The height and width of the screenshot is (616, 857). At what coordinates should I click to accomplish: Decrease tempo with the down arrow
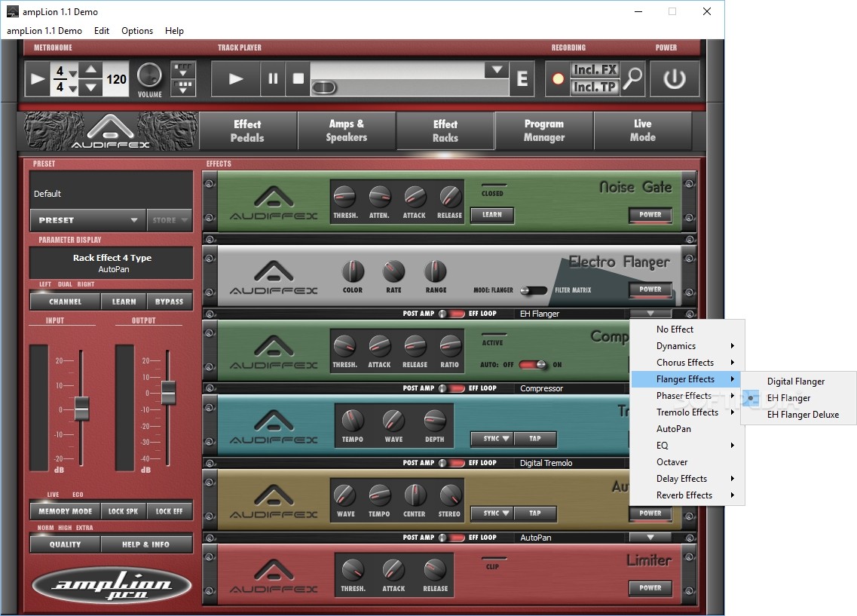[x=91, y=87]
